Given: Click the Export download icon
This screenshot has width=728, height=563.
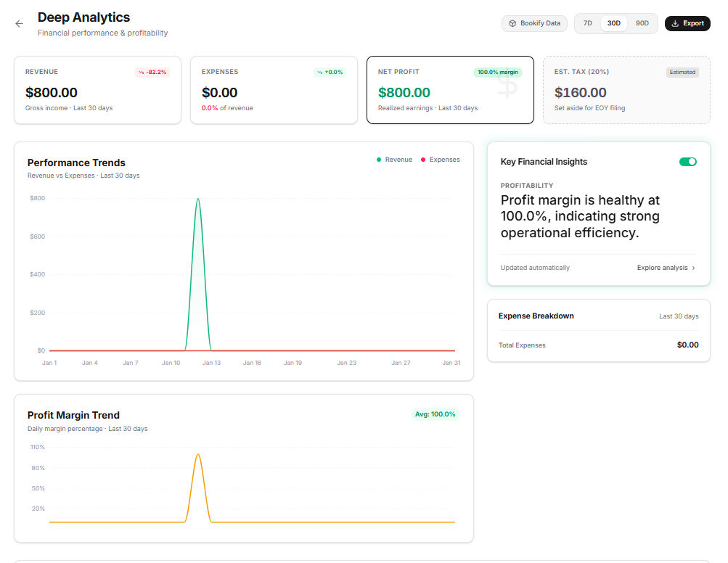Looking at the screenshot, I should pyautogui.click(x=675, y=23).
